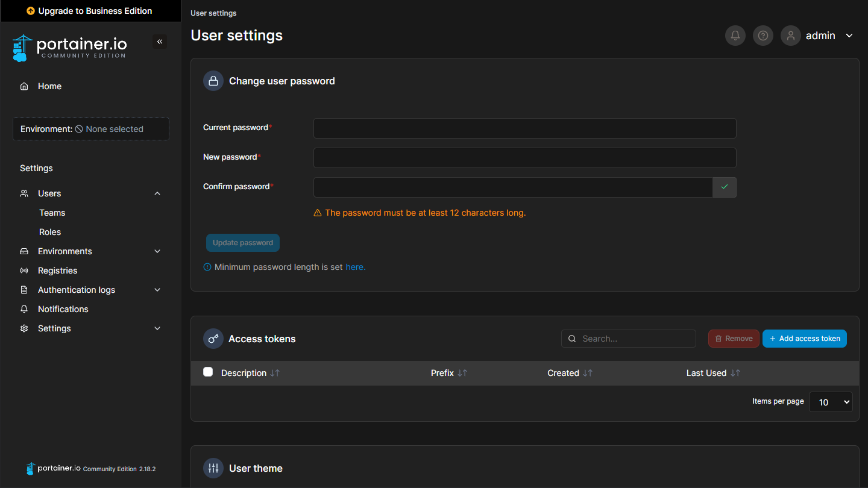868x488 pixels.
Task: Click the sort arrows next to Description
Action: click(x=275, y=373)
